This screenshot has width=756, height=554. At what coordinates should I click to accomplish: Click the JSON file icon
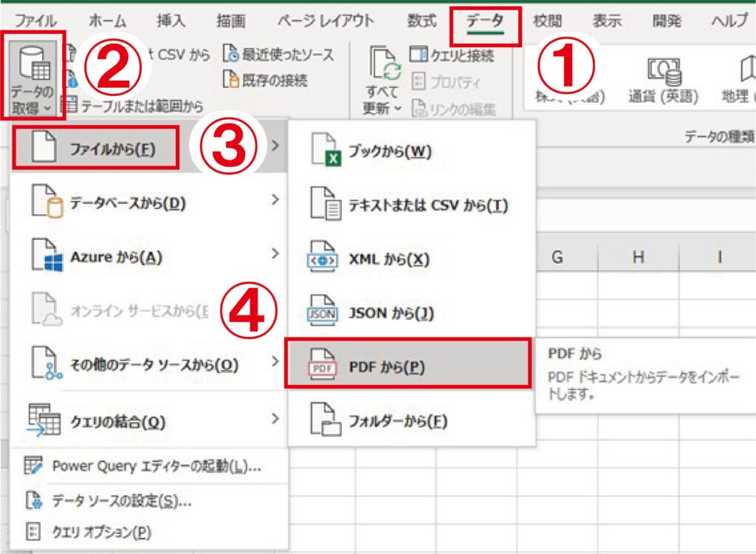[323, 311]
